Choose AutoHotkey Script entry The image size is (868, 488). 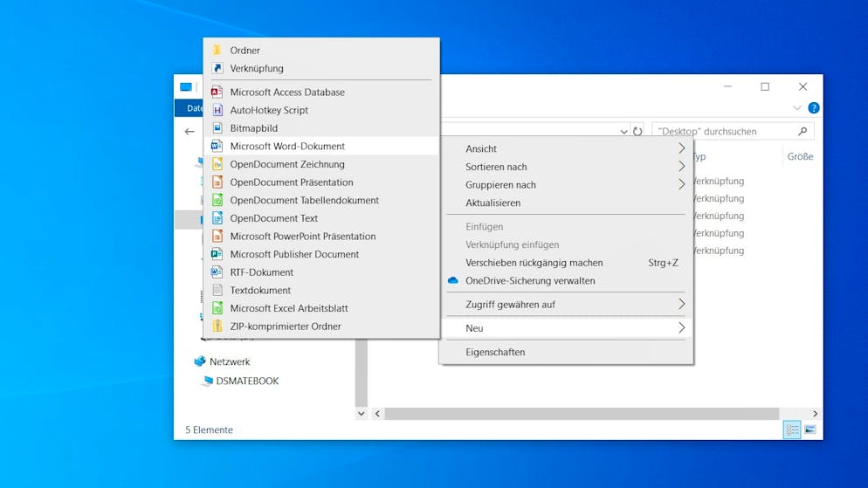[x=321, y=110]
